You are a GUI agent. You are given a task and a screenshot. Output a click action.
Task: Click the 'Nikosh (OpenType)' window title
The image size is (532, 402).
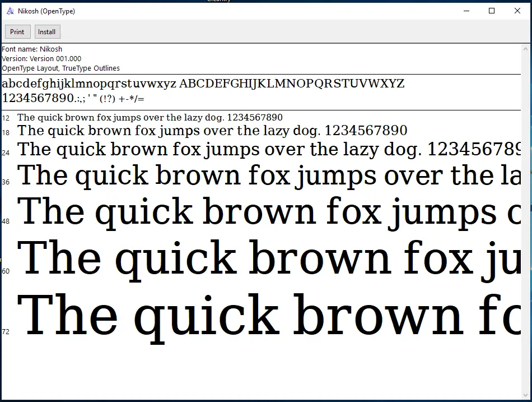pos(46,11)
